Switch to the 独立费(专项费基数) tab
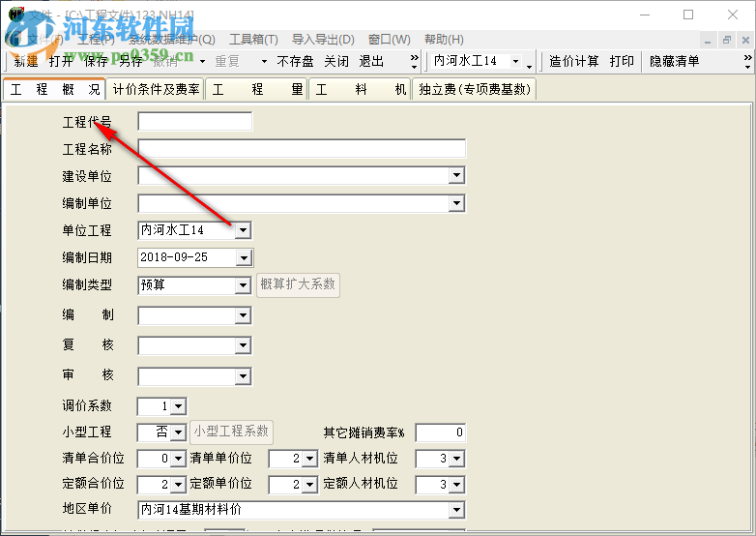 475,89
